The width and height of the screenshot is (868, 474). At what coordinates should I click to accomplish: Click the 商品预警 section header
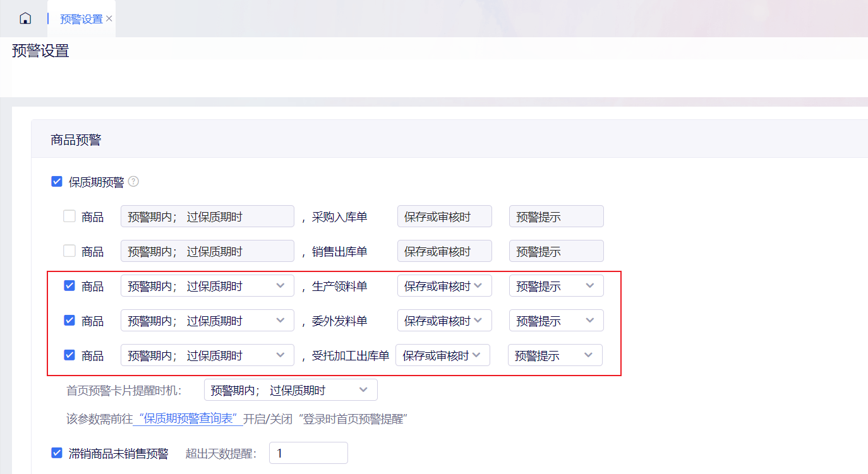76,140
